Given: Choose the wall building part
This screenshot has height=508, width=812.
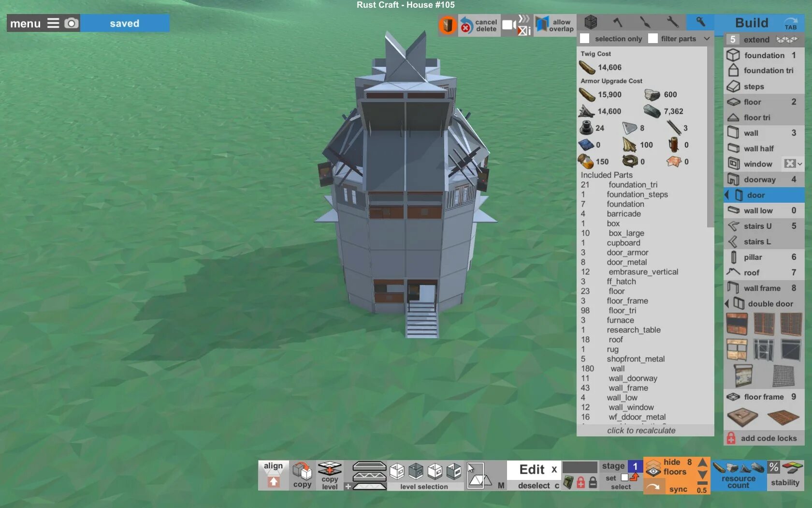Looking at the screenshot, I should [764, 133].
